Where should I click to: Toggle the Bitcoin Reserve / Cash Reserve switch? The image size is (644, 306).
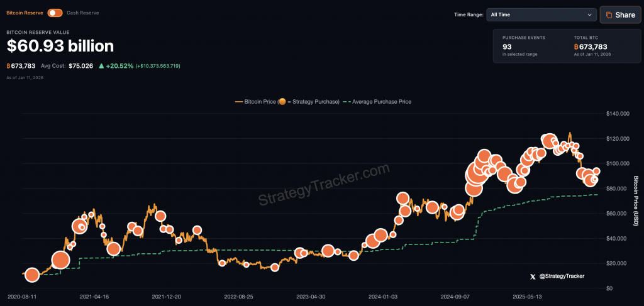pyautogui.click(x=55, y=13)
